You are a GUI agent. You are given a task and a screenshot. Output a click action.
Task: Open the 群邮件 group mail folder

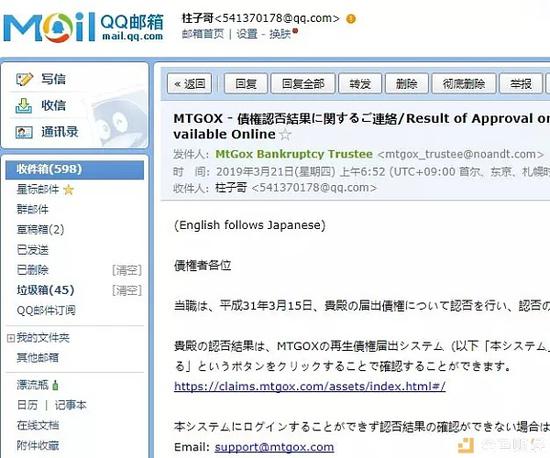[x=32, y=209]
